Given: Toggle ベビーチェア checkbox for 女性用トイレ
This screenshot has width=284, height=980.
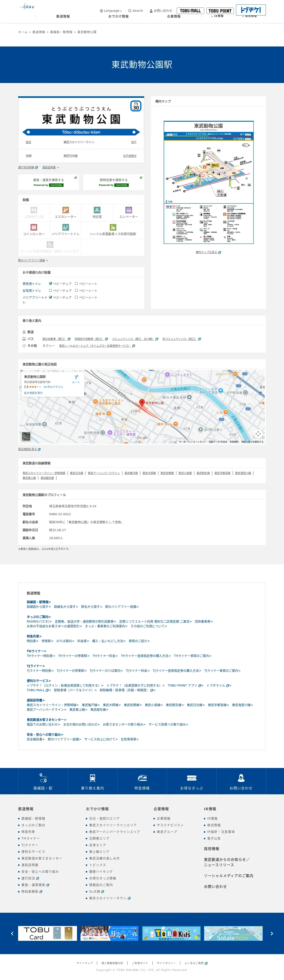Looking at the screenshot, I should click(51, 291).
